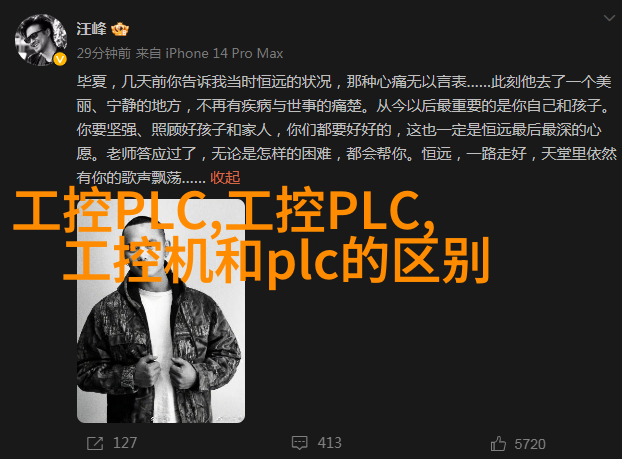Viewport: 622px width, 459px height.
Task: Open the attached black-and-white photo
Action: (161, 311)
